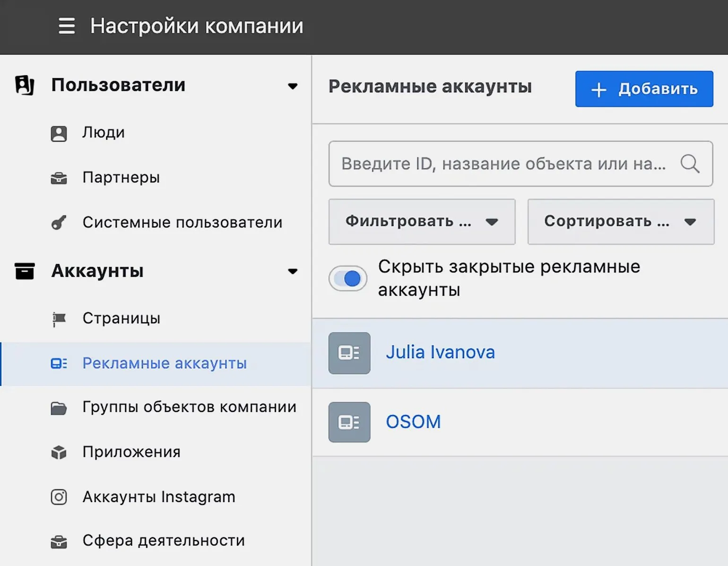Click the Страницы flag icon
This screenshot has height=566, width=728.
pyautogui.click(x=59, y=319)
